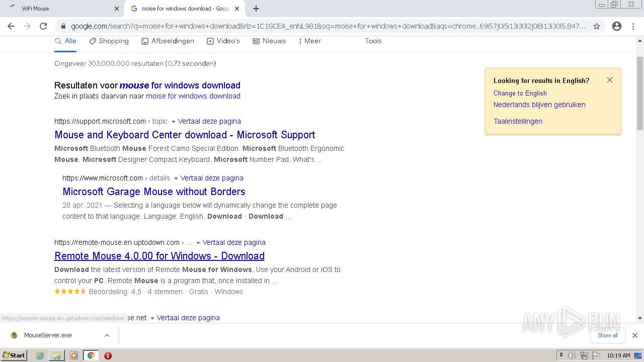Click the Chrome taskbar icon

pos(91,355)
